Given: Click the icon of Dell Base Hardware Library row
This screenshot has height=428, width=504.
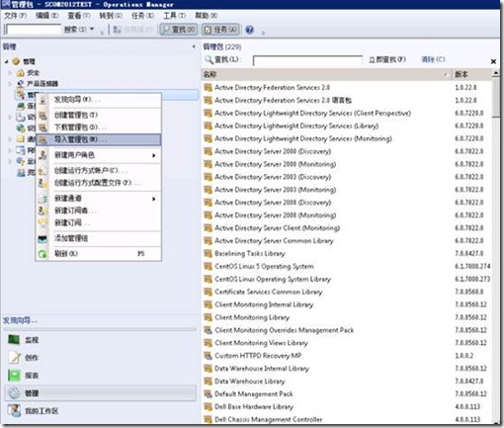Looking at the screenshot, I should click(208, 406).
